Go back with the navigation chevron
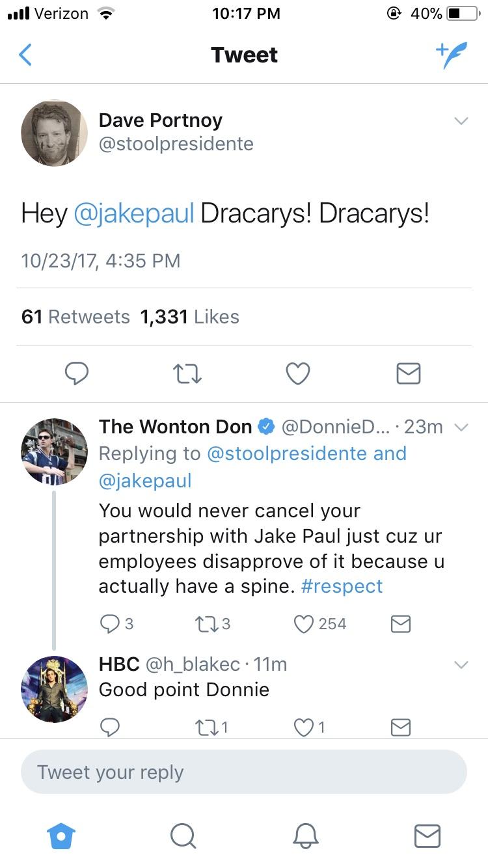Screen dimensions: 488x868 click(25, 55)
